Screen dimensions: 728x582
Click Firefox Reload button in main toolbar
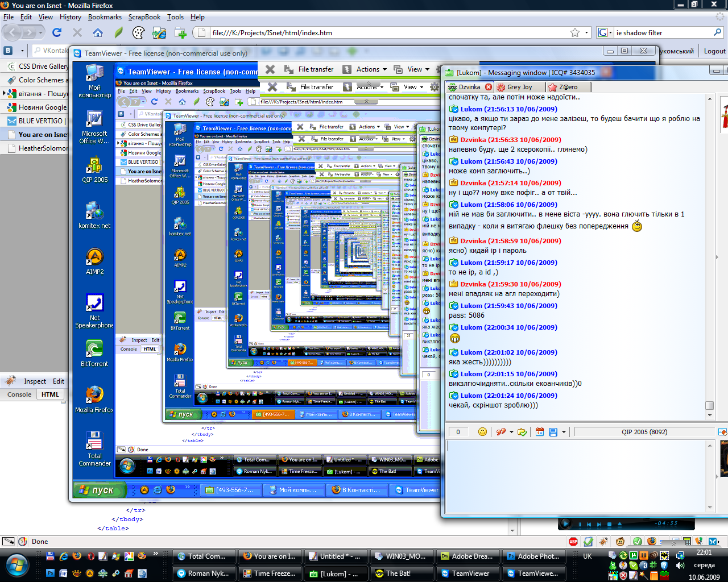(x=57, y=32)
